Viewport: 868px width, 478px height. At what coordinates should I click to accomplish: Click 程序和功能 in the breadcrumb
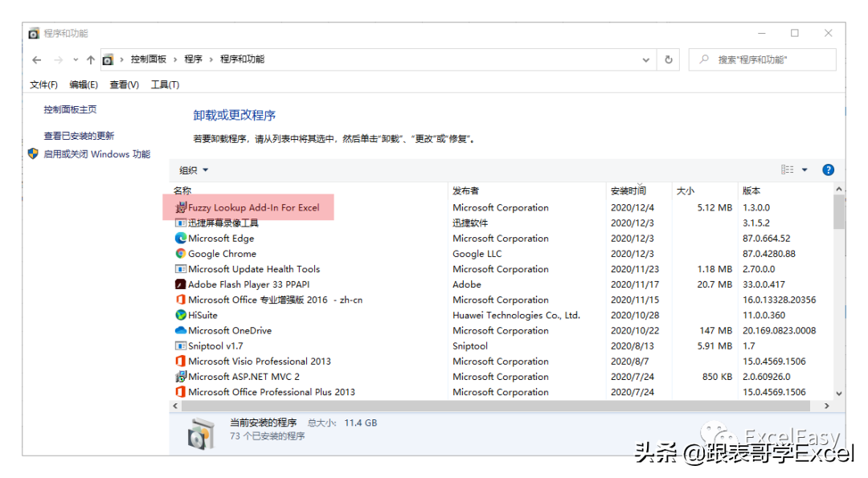[242, 59]
